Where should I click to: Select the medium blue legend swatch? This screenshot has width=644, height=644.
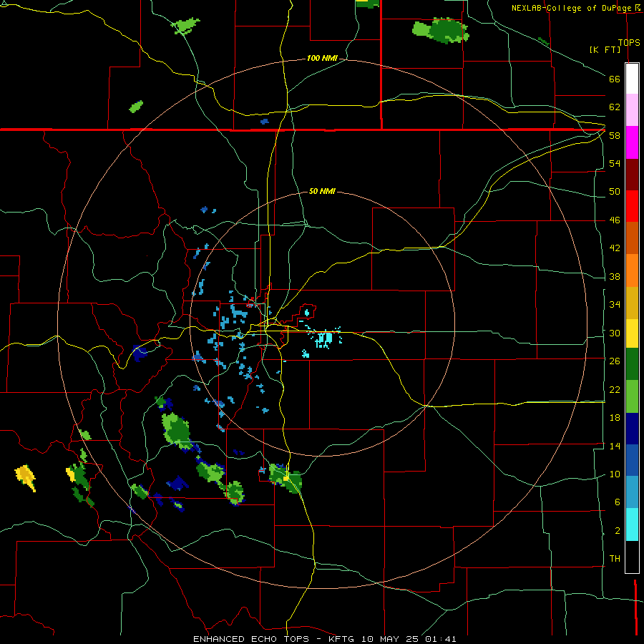tap(632, 460)
